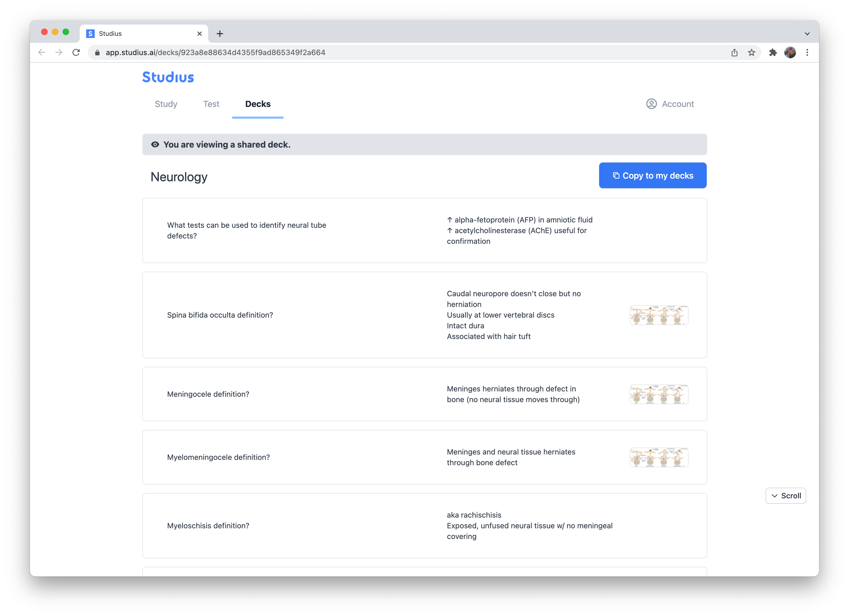Switch to the Test tab
This screenshot has height=616, width=849.
click(x=211, y=104)
